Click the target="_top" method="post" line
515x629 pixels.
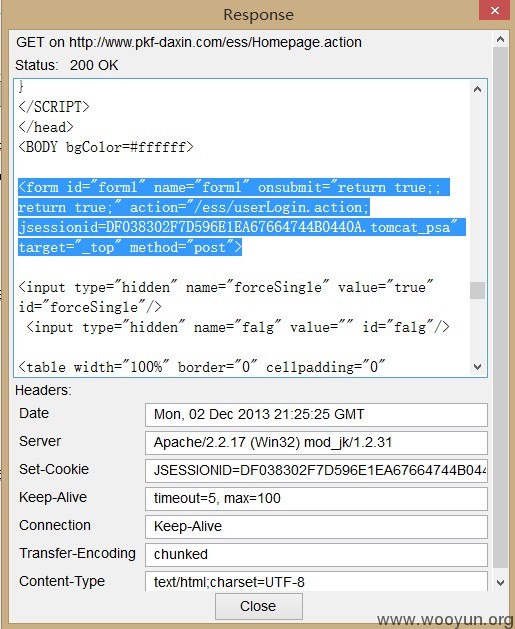coord(130,248)
